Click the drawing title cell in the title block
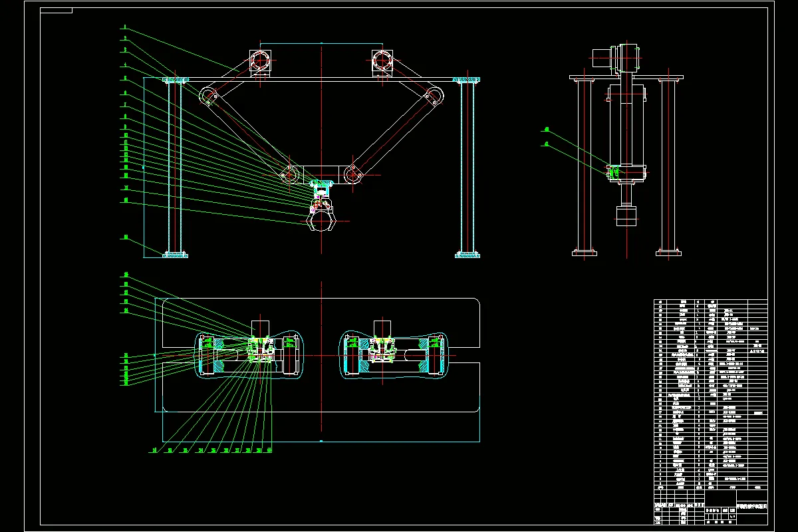The height and width of the screenshot is (532, 798). click(x=751, y=506)
